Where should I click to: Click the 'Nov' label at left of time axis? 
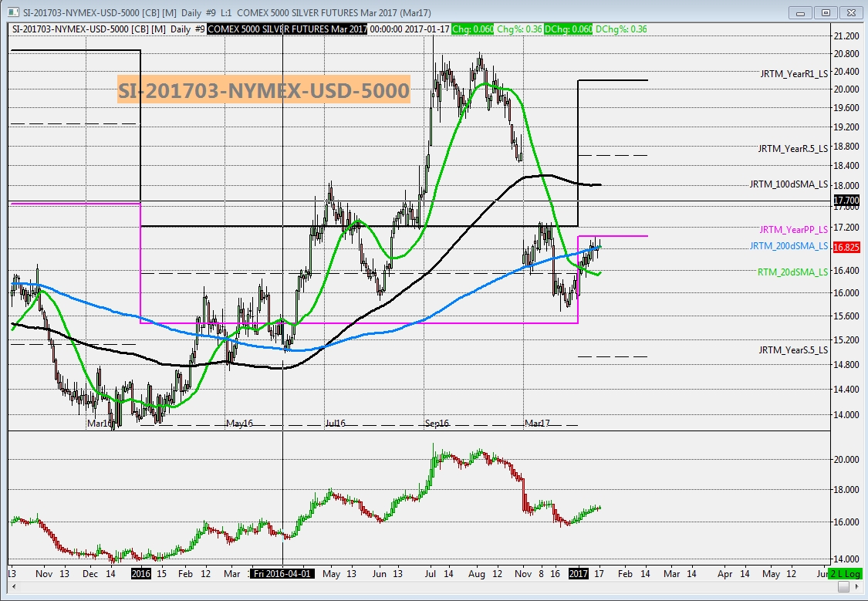44,574
